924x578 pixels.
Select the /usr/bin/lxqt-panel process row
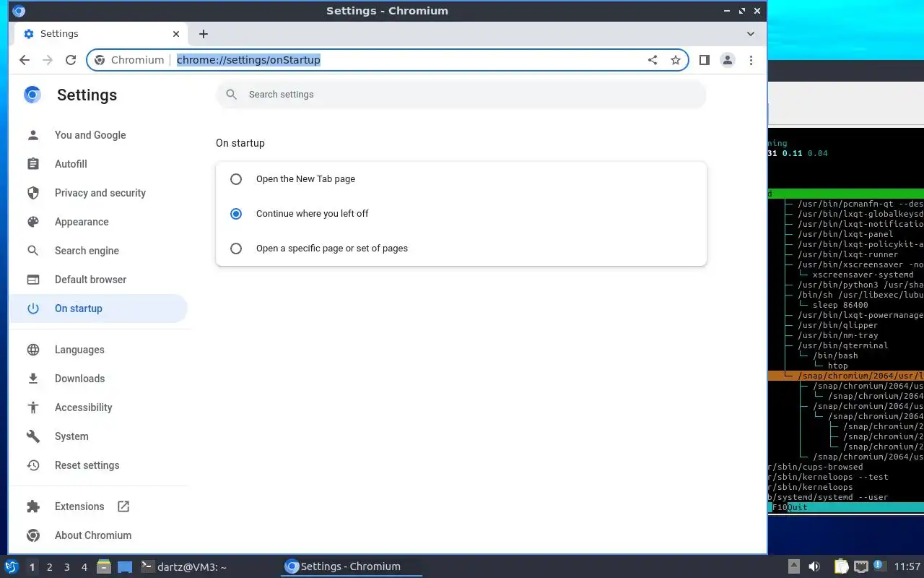pyautogui.click(x=846, y=234)
